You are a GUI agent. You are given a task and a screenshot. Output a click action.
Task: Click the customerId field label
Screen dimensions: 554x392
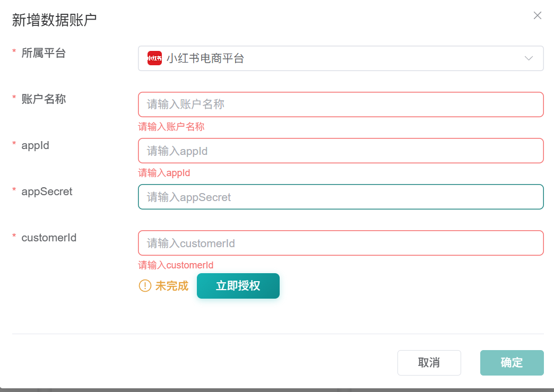pyautogui.click(x=49, y=238)
